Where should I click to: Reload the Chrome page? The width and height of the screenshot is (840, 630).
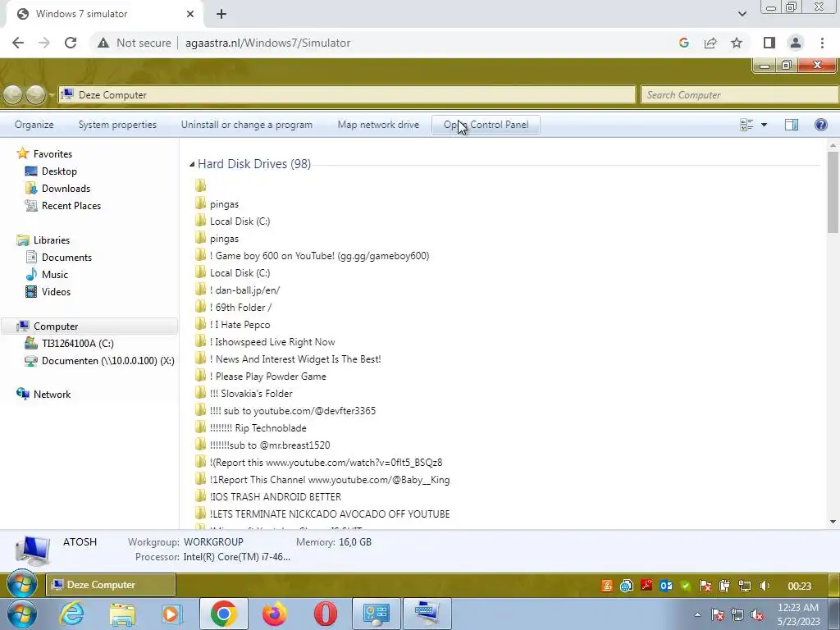71,43
